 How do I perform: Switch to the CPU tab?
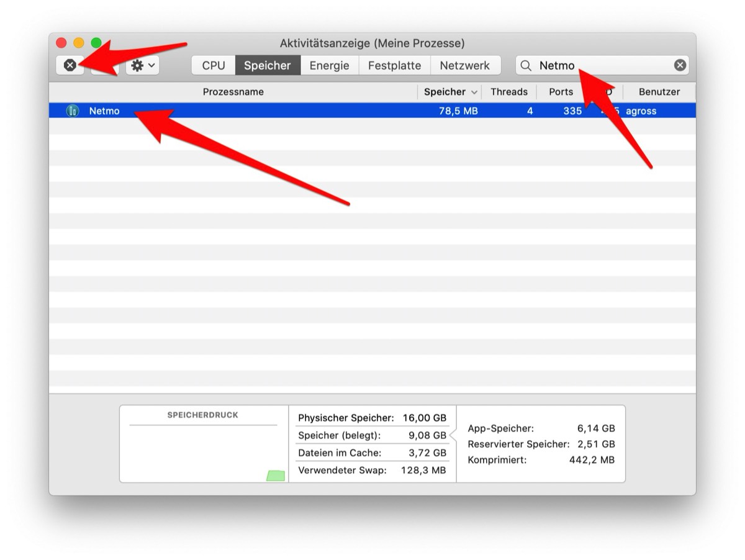[x=214, y=65]
